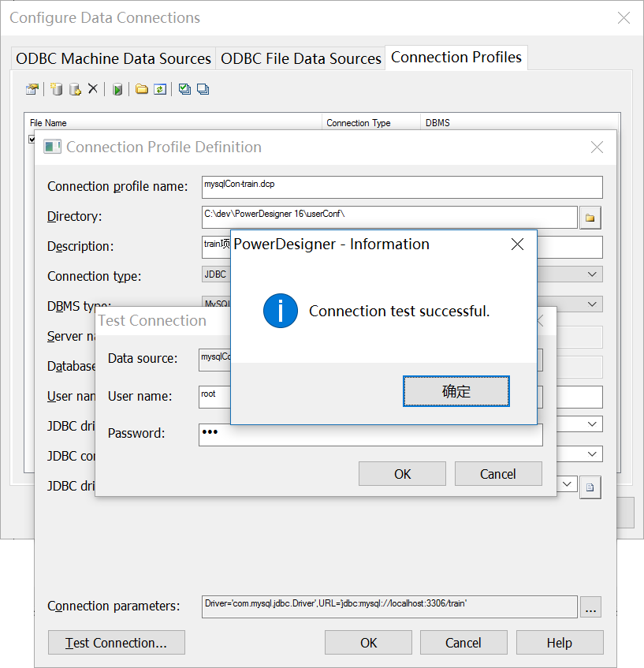This screenshot has height=668, width=644.
Task: Click the Connection parameters input field
Action: pyautogui.click(x=386, y=606)
